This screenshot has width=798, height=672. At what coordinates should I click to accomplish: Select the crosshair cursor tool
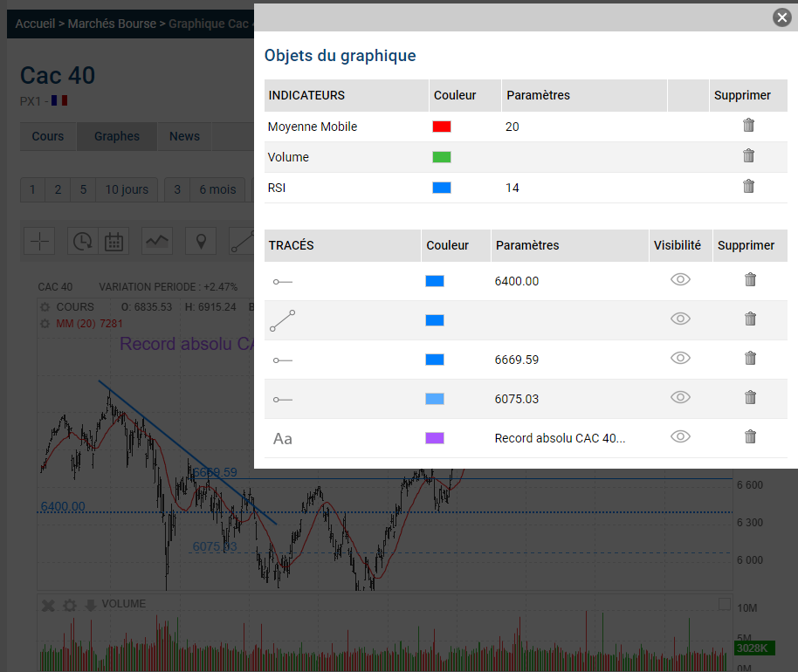[39, 241]
